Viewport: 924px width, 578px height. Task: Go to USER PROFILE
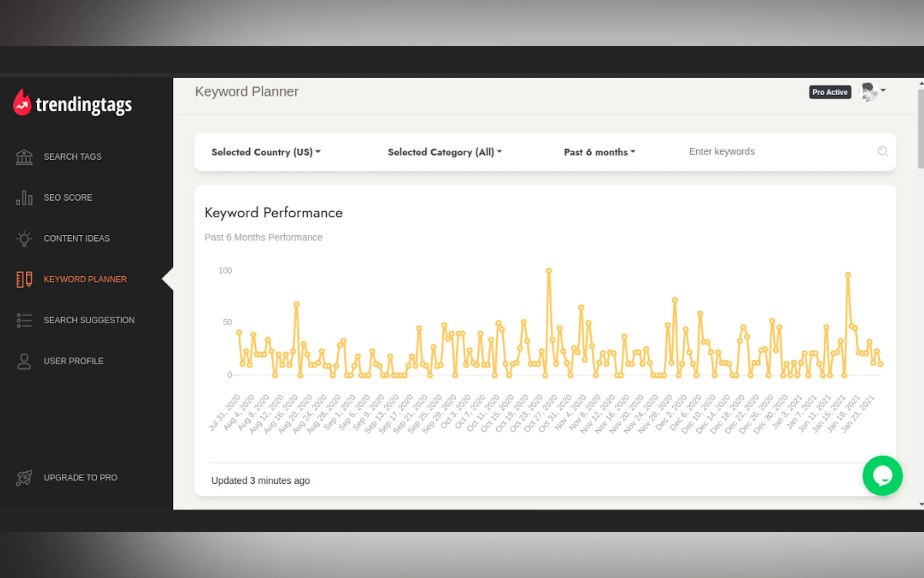tap(74, 361)
